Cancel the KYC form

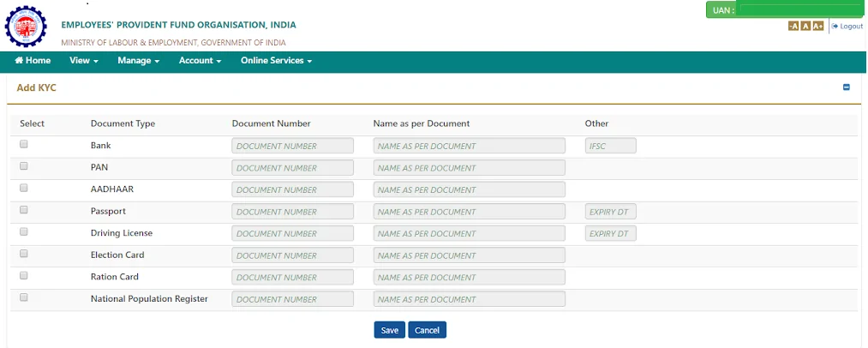pyautogui.click(x=427, y=330)
